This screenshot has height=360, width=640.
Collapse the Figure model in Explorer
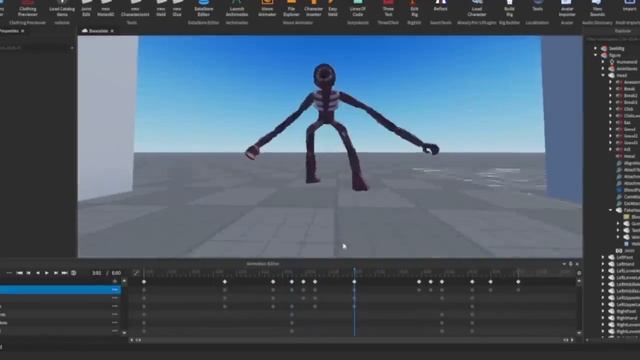596,55
